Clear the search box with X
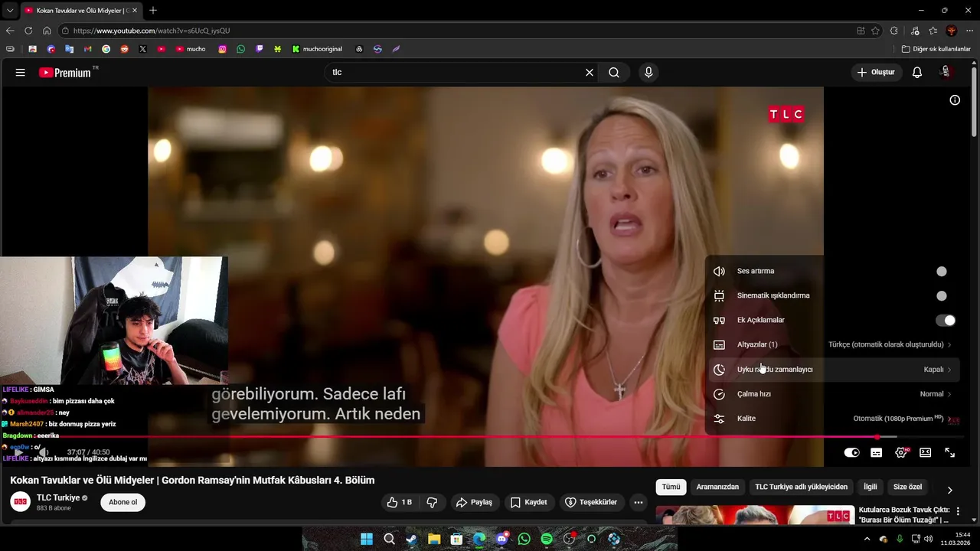Image resolution: width=980 pixels, height=551 pixels. 590,73
